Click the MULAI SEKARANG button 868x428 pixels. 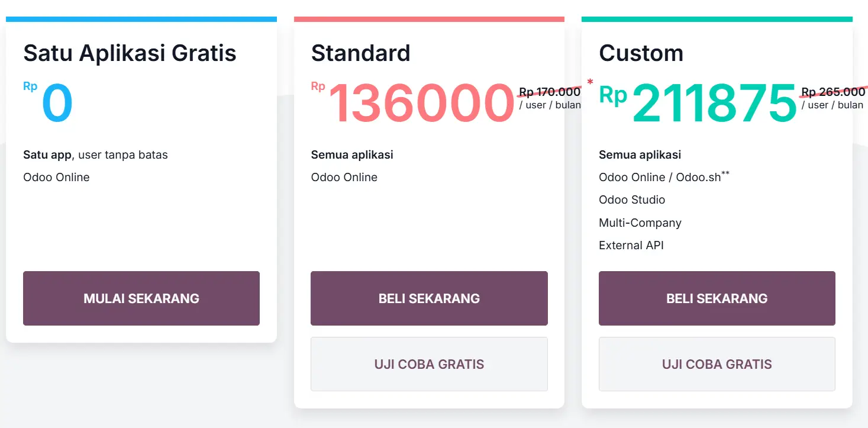pyautogui.click(x=141, y=298)
